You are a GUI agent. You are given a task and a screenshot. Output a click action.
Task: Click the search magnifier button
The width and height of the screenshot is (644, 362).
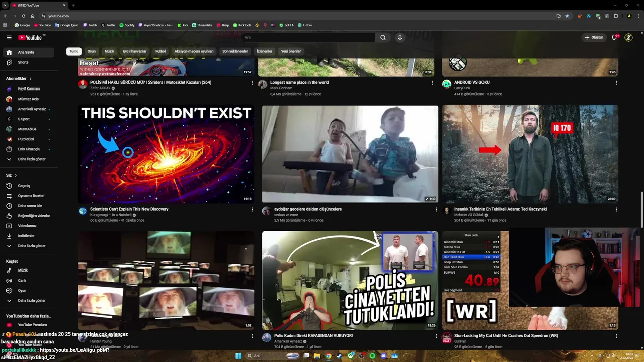[x=383, y=37]
